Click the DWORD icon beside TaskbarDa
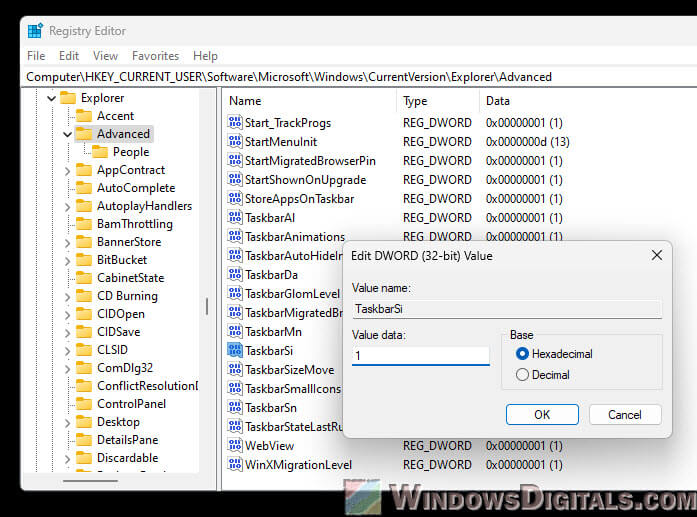 (x=235, y=275)
